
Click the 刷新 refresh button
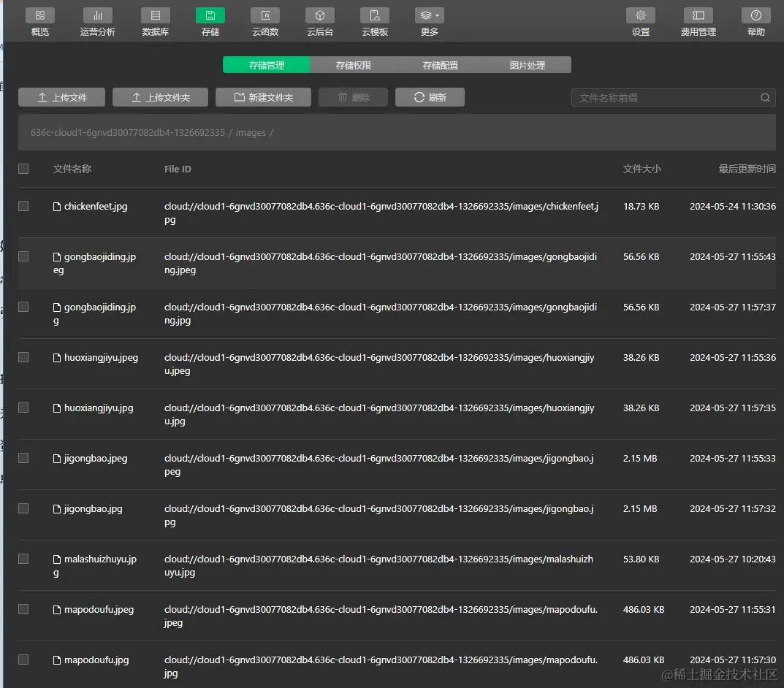tap(430, 97)
